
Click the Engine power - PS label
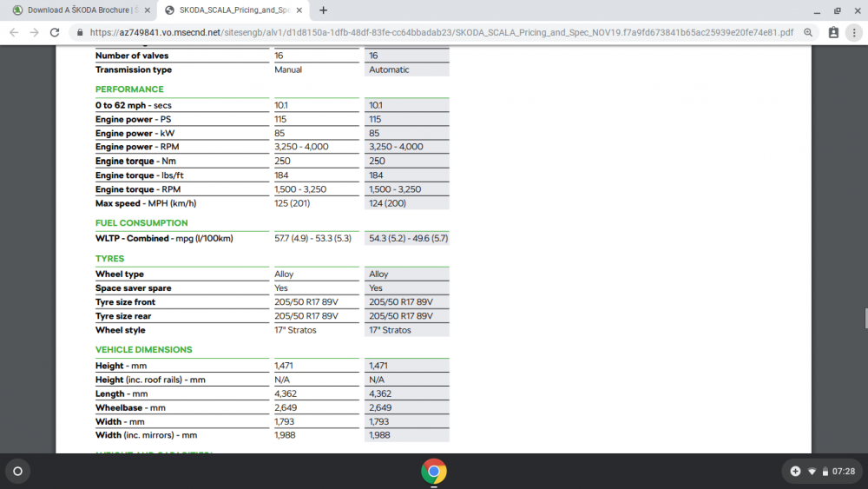point(133,119)
